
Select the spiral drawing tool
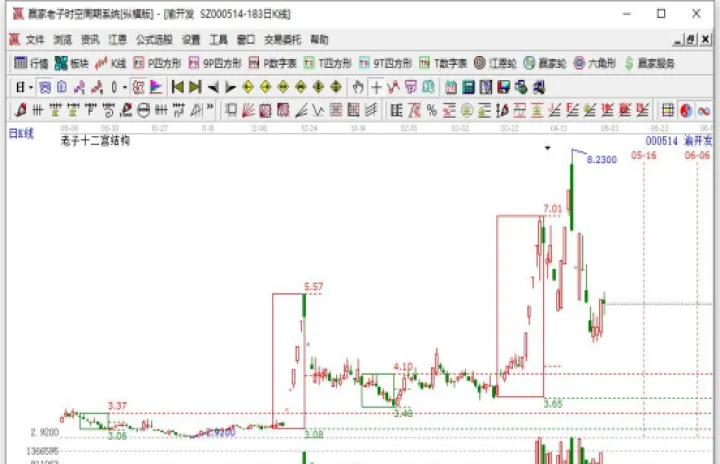108,110
